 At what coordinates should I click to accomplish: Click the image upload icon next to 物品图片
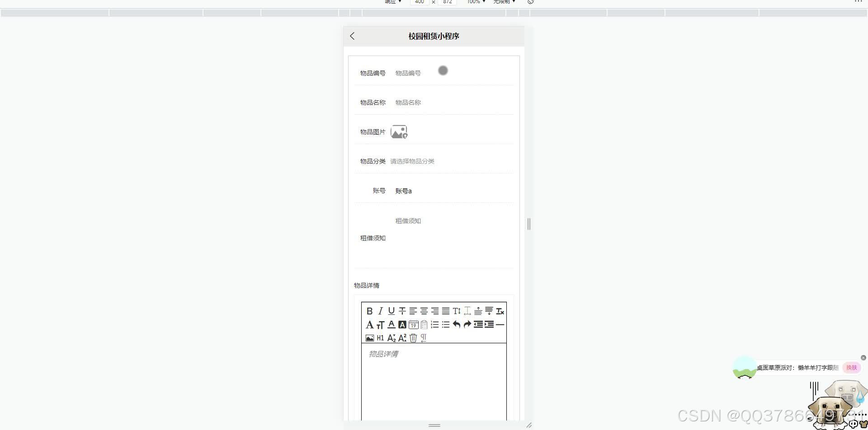(x=399, y=131)
